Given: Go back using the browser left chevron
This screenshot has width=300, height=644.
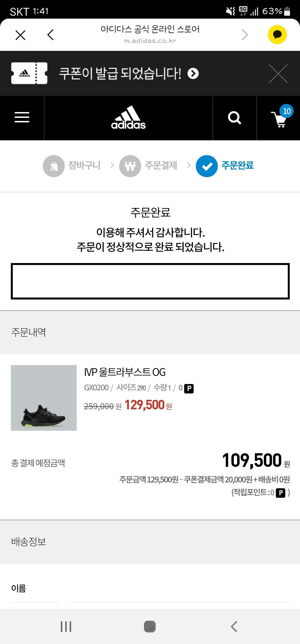Looking at the screenshot, I should [x=50, y=35].
